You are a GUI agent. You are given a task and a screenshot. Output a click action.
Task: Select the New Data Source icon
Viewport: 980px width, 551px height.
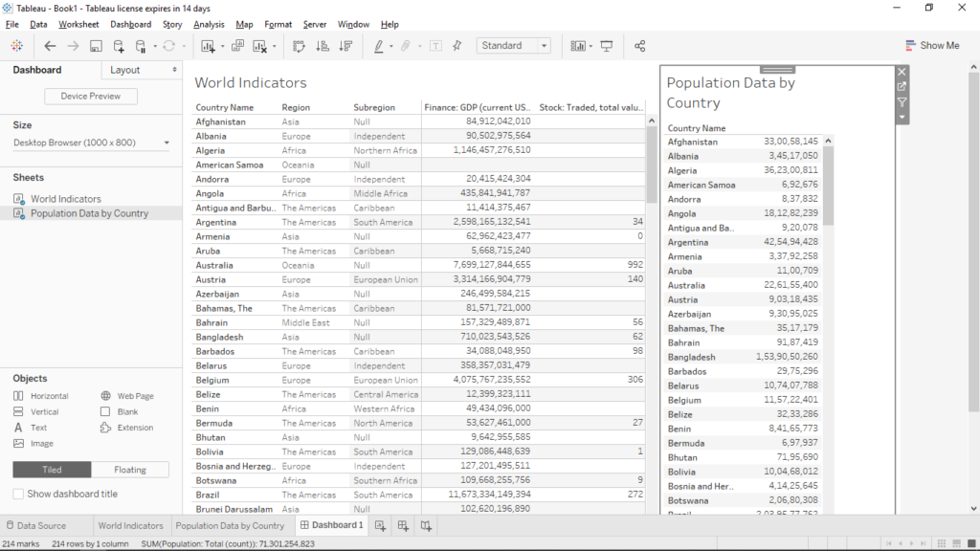pyautogui.click(x=120, y=45)
